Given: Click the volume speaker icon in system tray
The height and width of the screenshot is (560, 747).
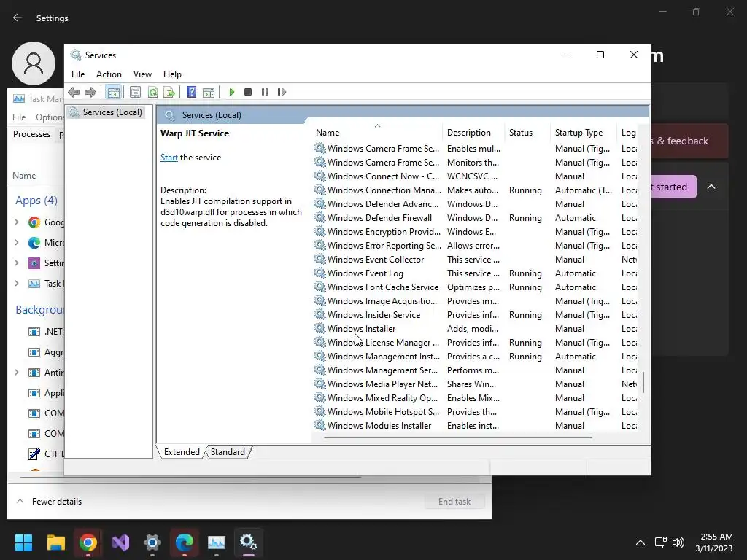Looking at the screenshot, I should [x=678, y=542].
